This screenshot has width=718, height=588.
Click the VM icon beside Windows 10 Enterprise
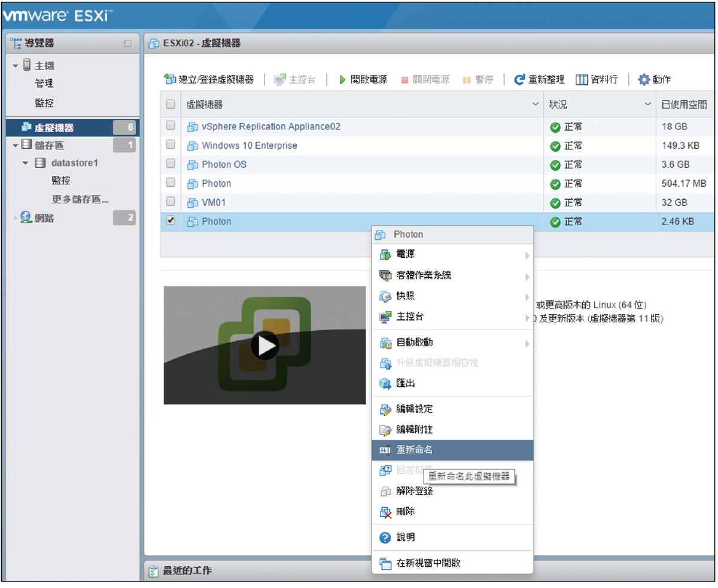[193, 145]
